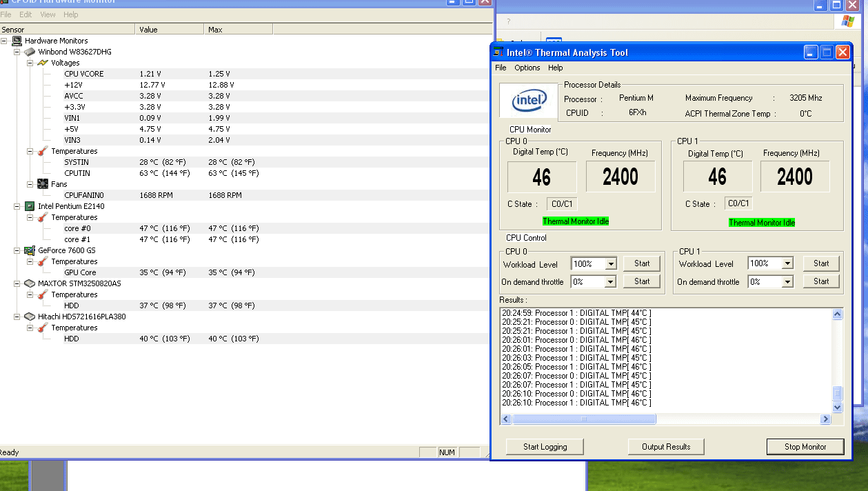Click the Output Results button

point(666,447)
